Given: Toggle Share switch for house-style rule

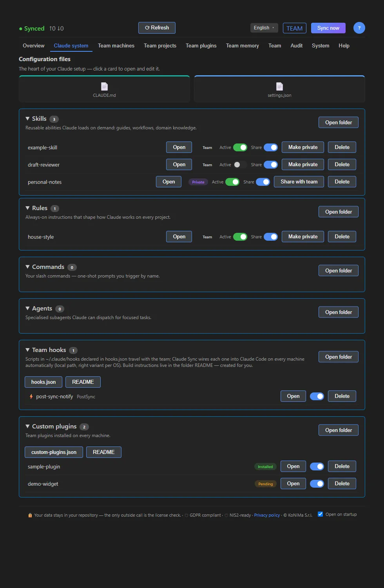Looking at the screenshot, I should 271,237.
